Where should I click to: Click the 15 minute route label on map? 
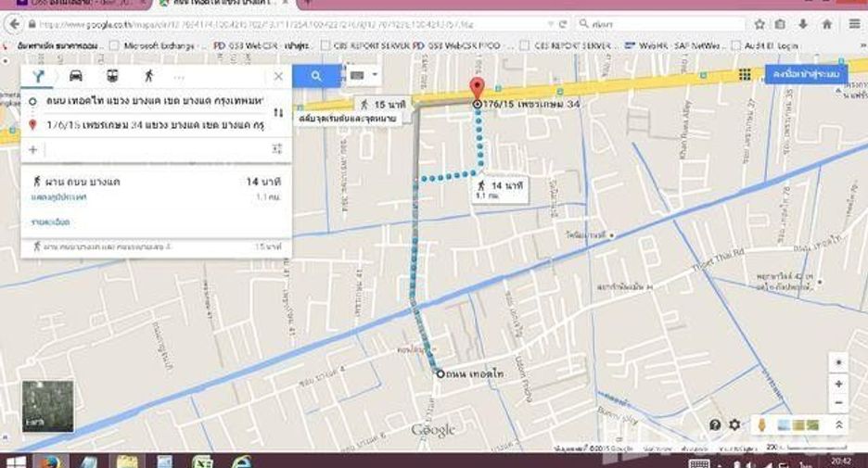(x=383, y=104)
